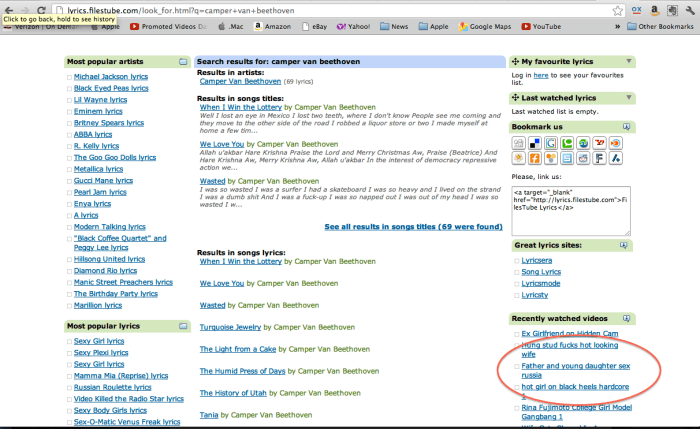
Task: Open Turquoise Jewelry song link
Action: (230, 327)
